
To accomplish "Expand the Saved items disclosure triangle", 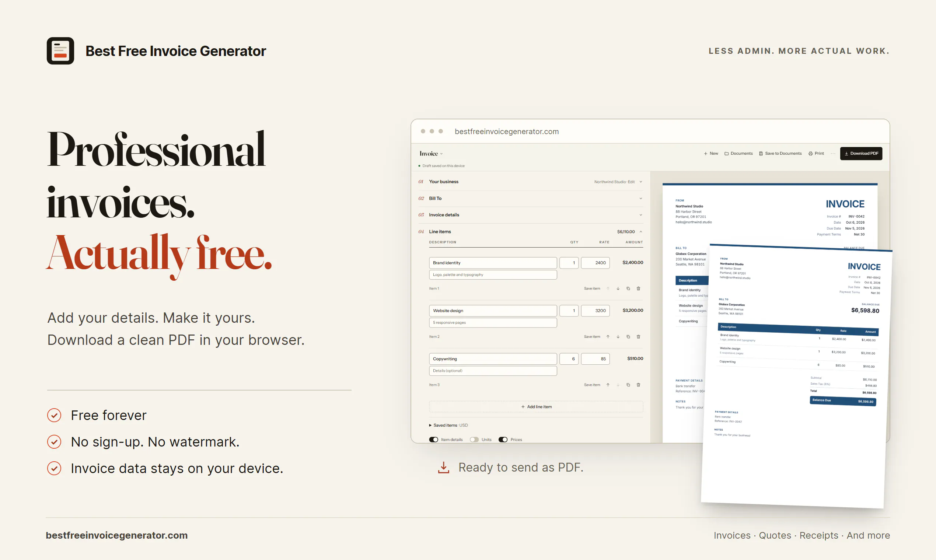I will pyautogui.click(x=430, y=425).
